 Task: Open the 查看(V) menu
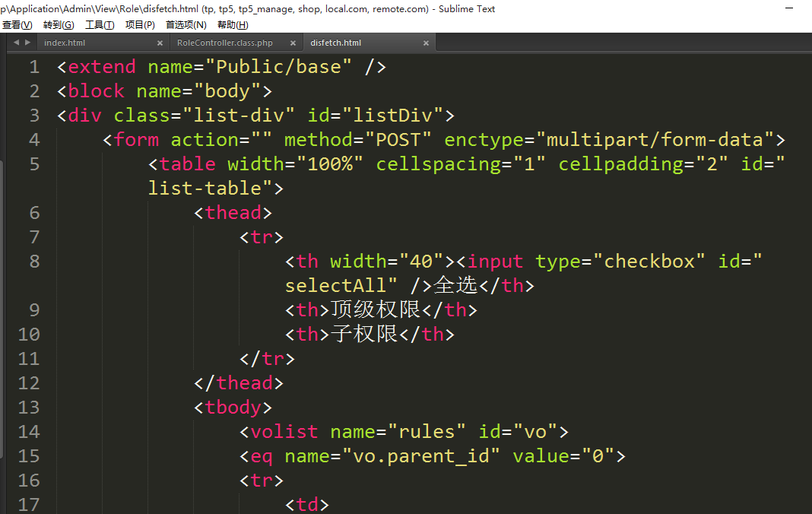17,25
